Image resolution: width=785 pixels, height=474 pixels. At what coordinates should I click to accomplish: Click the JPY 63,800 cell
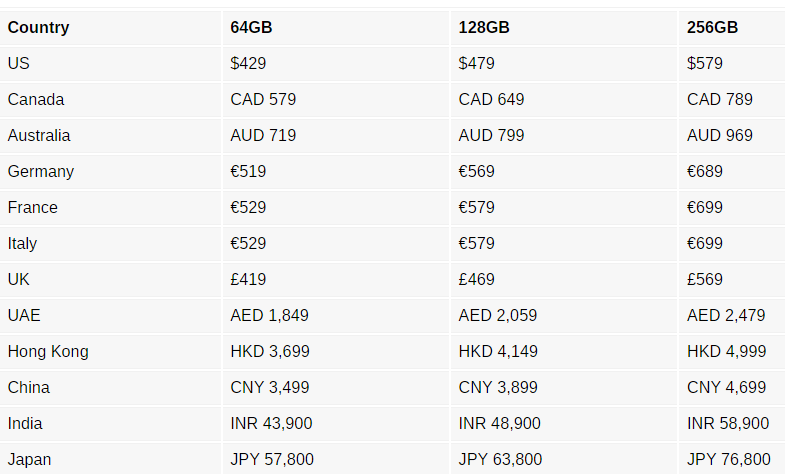coord(500,460)
